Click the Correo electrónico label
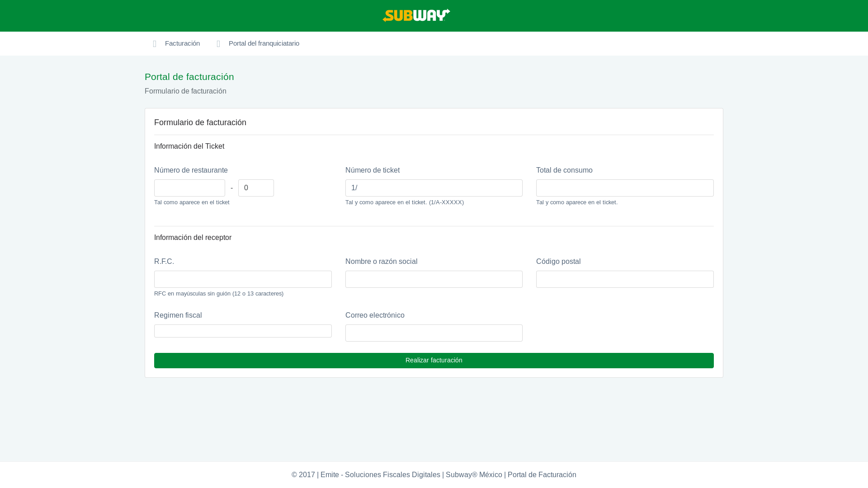 [375, 315]
